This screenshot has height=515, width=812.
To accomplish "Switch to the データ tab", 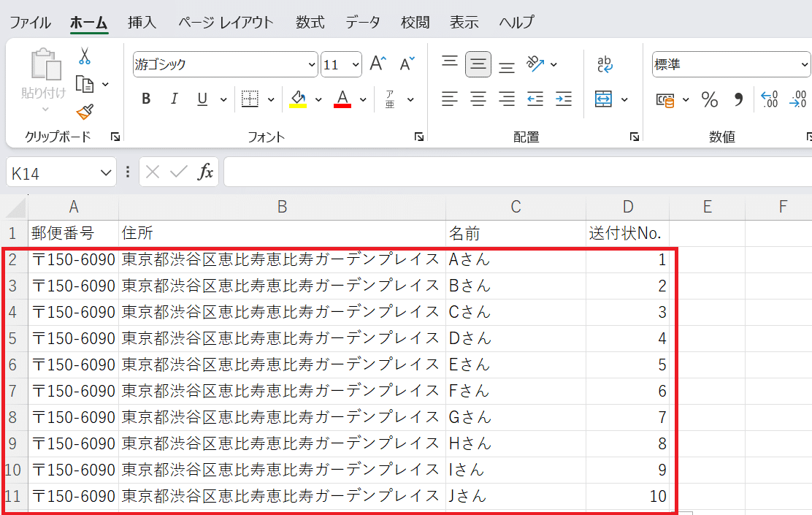I will click(x=362, y=22).
